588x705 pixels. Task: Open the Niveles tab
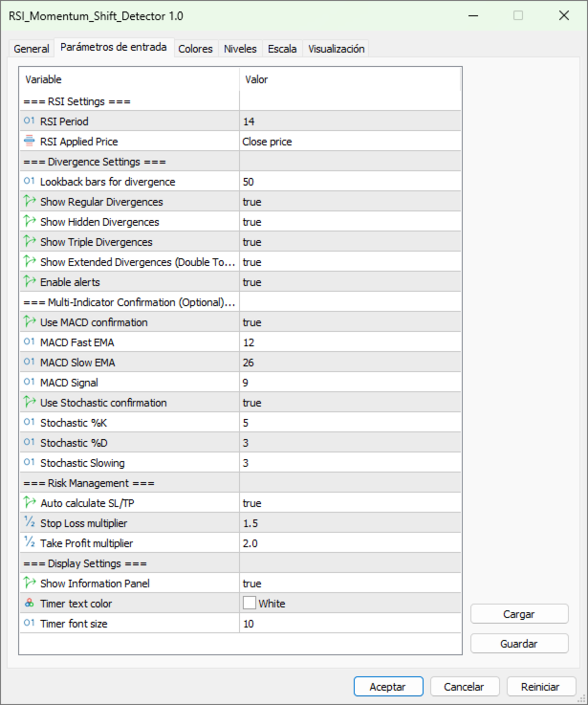point(240,49)
